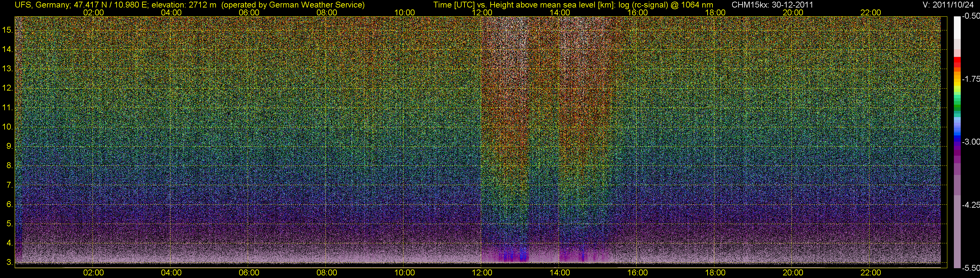Click the color scale value -3.00

click(971, 142)
